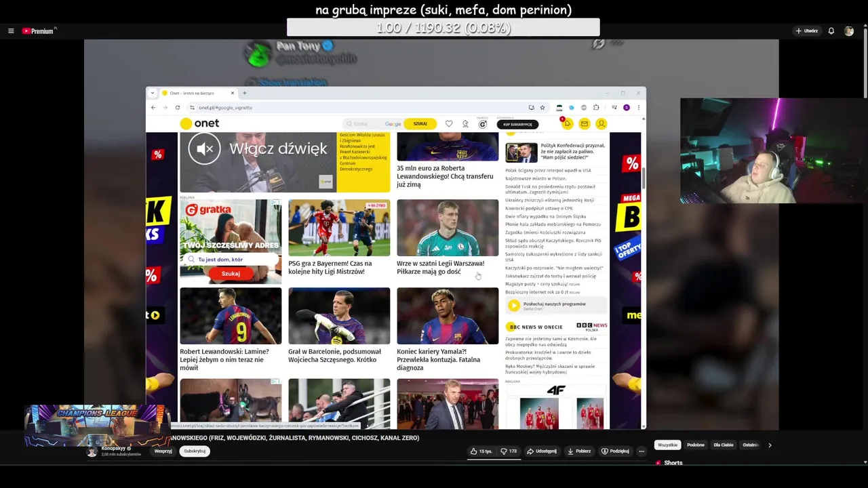Click 'Polak ścigany przez Interpol wpadł w USA'
868x488 pixels.
pos(548,170)
